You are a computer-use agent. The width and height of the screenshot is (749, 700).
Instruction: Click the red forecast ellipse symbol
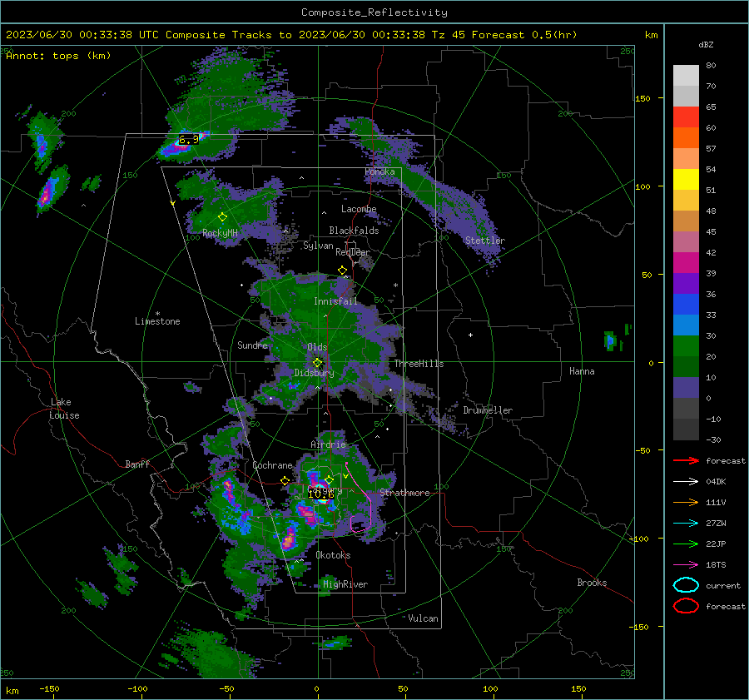tap(686, 606)
